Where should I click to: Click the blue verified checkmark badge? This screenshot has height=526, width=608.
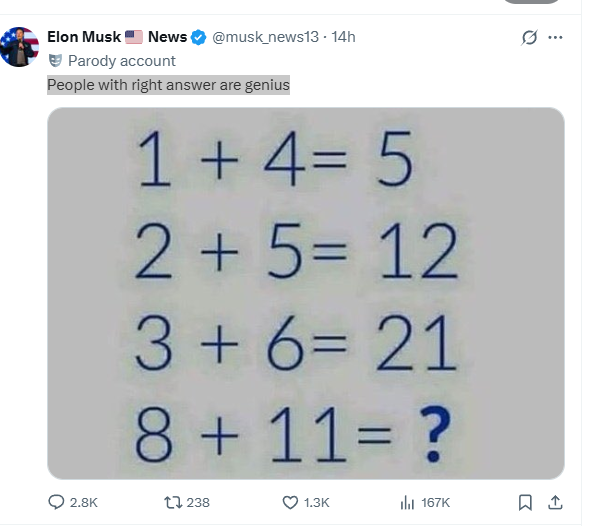(x=199, y=37)
